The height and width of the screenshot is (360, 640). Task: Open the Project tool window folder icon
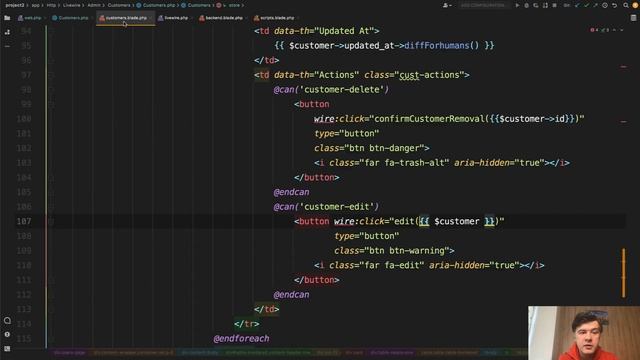tap(7, 18)
